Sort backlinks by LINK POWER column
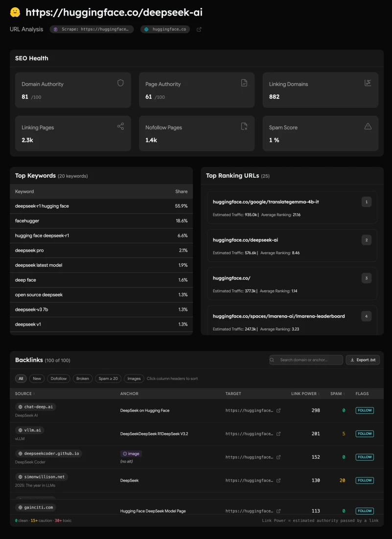392x539 pixels. tap(305, 394)
